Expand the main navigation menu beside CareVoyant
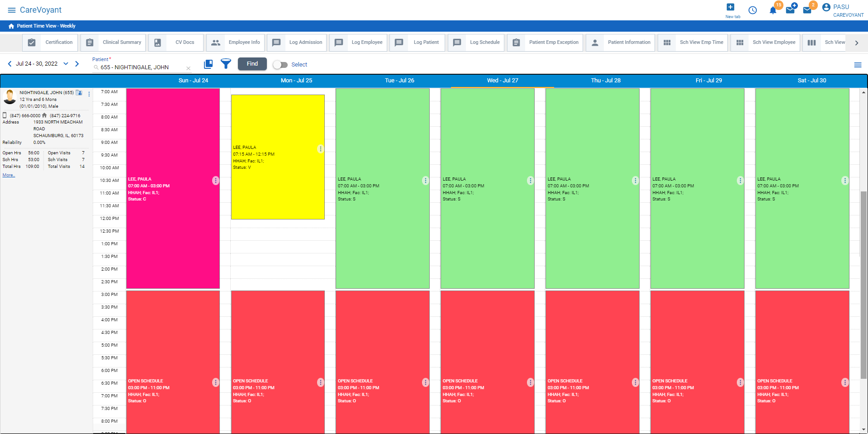868x434 pixels. (11, 10)
